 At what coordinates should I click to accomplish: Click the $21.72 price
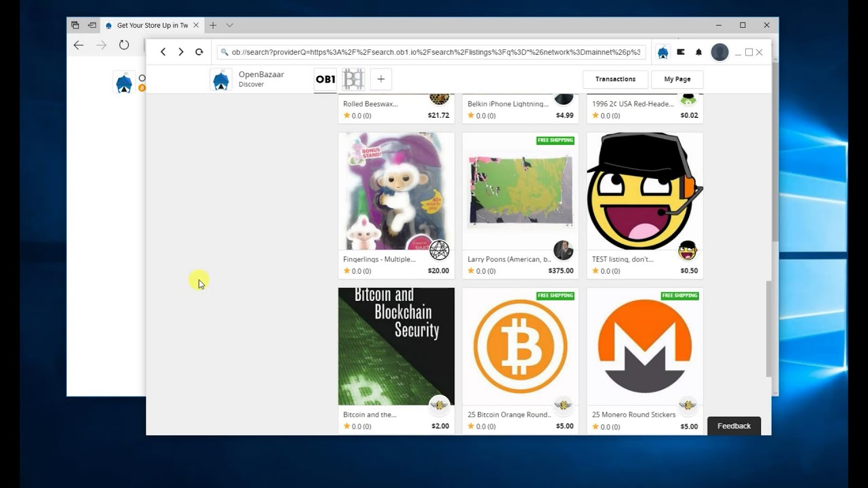pyautogui.click(x=438, y=115)
